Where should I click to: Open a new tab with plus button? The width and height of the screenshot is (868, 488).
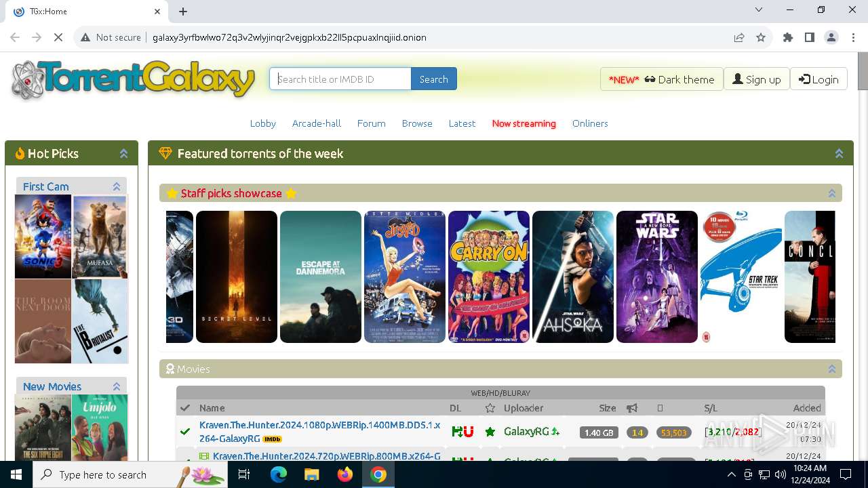(x=183, y=12)
